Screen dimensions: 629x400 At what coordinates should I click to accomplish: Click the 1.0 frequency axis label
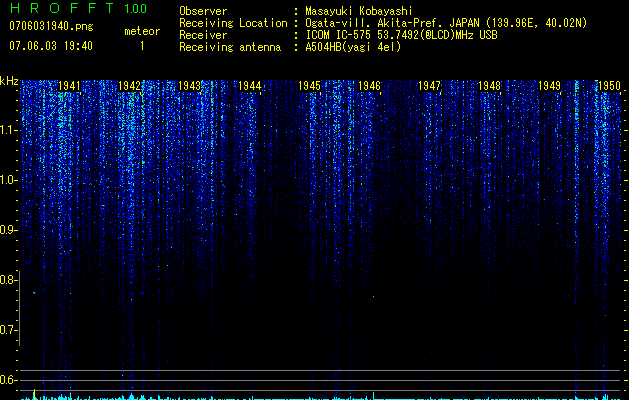[9, 180]
